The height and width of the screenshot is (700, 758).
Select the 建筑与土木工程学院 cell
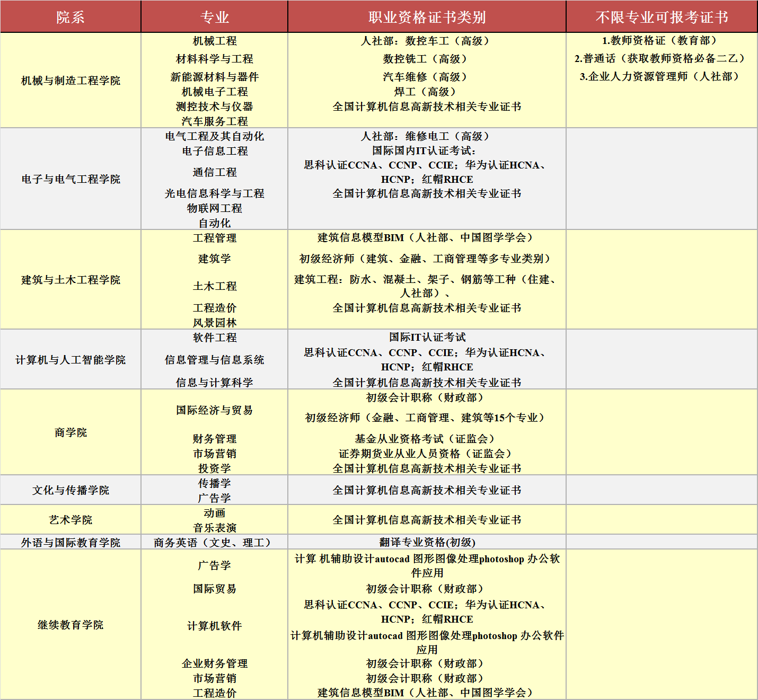[70, 280]
